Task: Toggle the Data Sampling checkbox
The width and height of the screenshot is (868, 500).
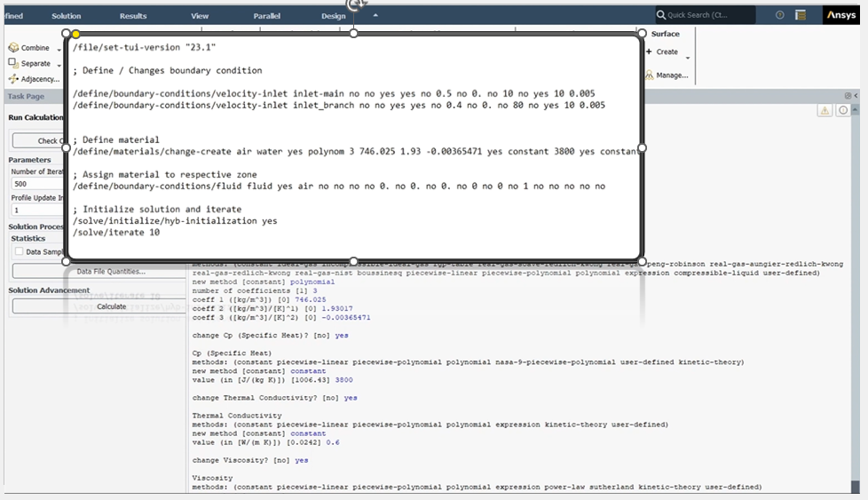Action: [x=20, y=251]
